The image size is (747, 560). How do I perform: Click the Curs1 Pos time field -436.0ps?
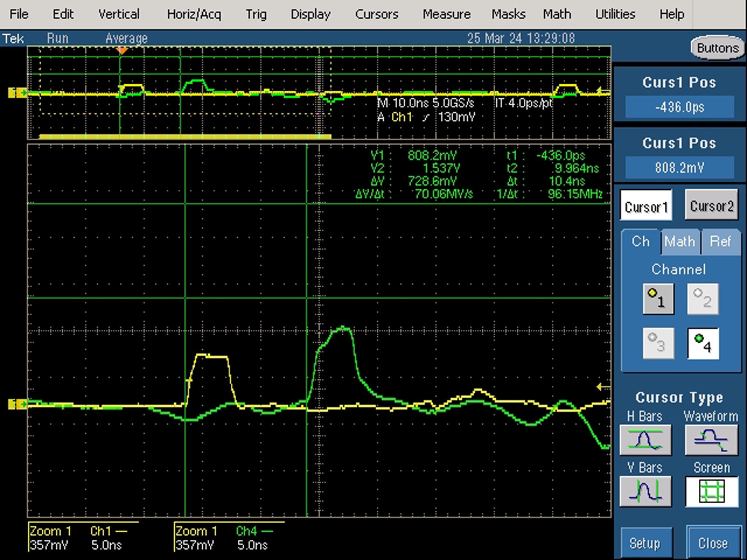coord(680,107)
